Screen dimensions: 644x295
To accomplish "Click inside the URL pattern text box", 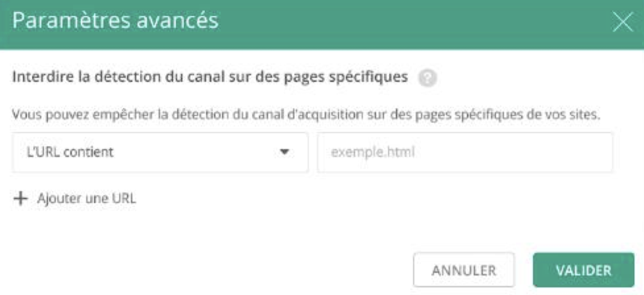I will (465, 152).
